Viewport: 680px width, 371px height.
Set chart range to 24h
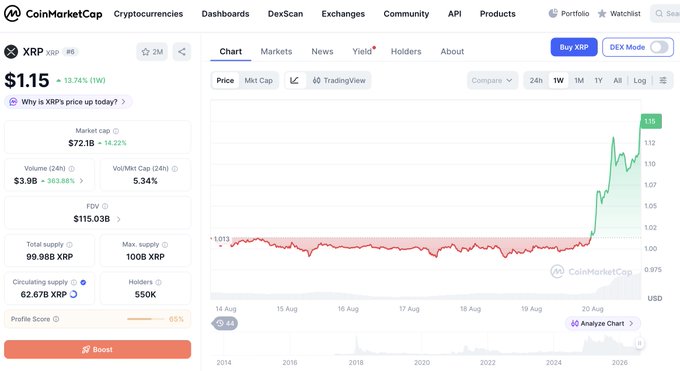(536, 80)
